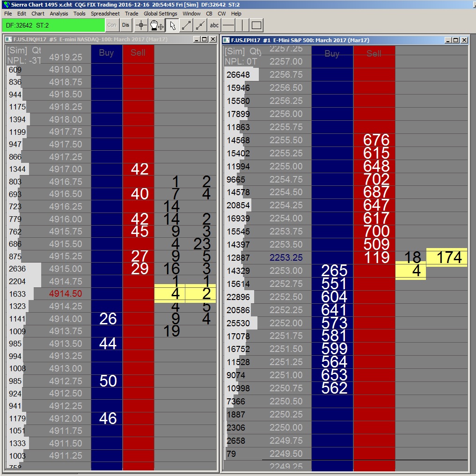This screenshot has width=476, height=476.
Task: Select the rectangle drawing tool
Action: click(x=256, y=25)
